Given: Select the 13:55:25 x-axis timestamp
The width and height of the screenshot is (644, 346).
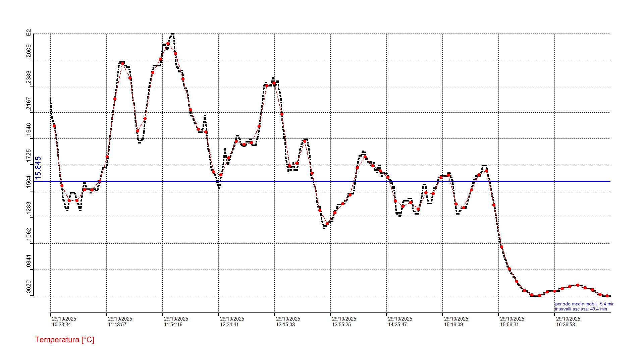Looking at the screenshot, I should click(x=341, y=325).
